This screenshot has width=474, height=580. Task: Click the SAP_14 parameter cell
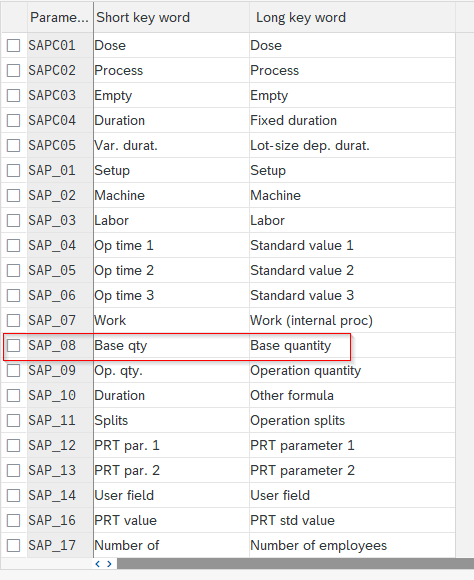coord(60,495)
